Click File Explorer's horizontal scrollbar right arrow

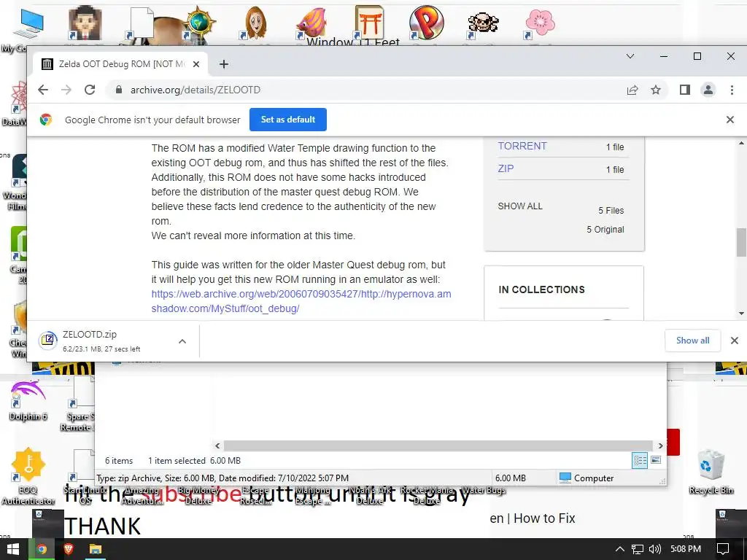[660, 446]
